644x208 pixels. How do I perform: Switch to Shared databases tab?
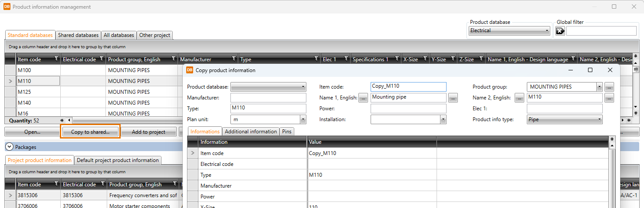tap(78, 35)
